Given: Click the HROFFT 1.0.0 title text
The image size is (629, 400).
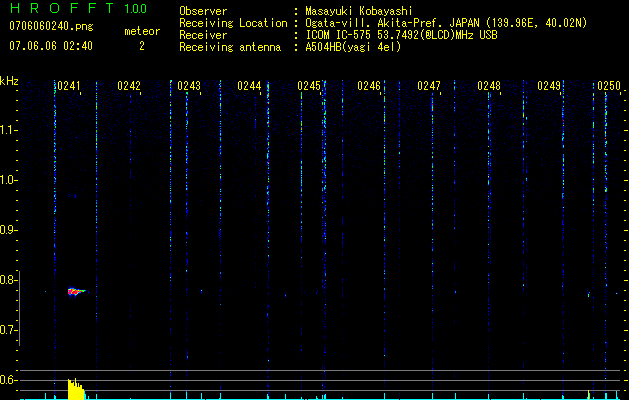Looking at the screenshot, I should [x=78, y=8].
